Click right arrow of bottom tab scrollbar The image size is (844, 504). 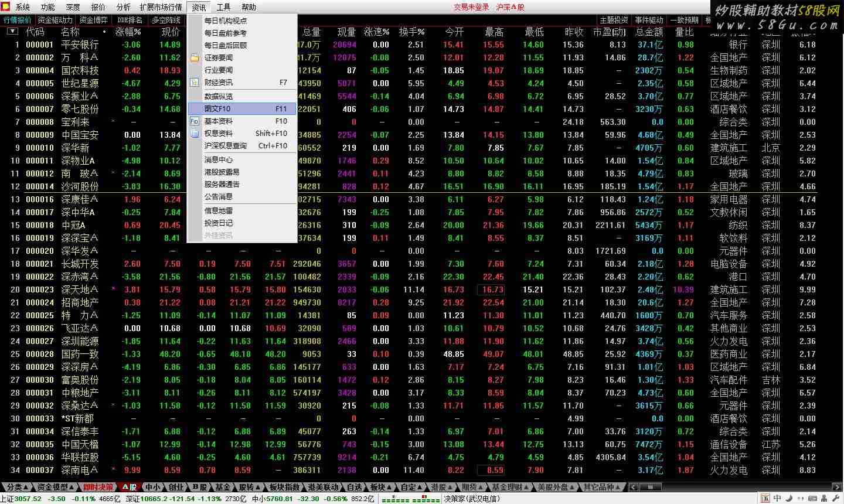[836, 486]
